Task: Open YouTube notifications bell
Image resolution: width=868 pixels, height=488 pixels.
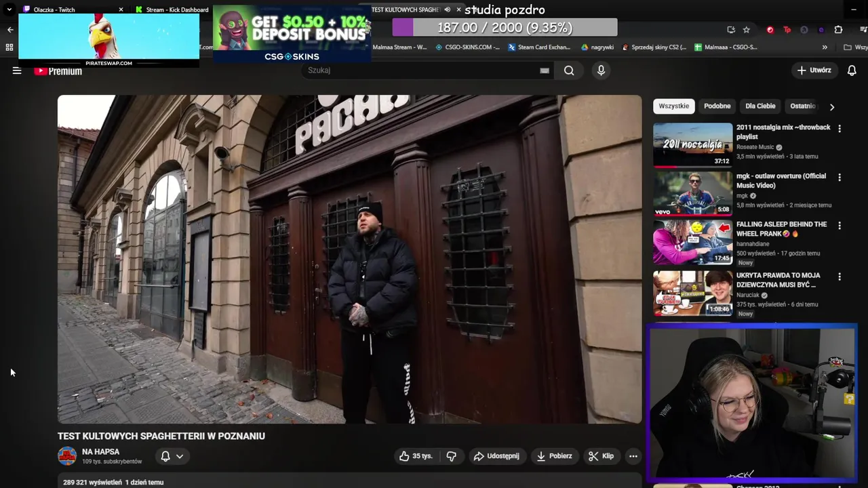Action: (852, 70)
